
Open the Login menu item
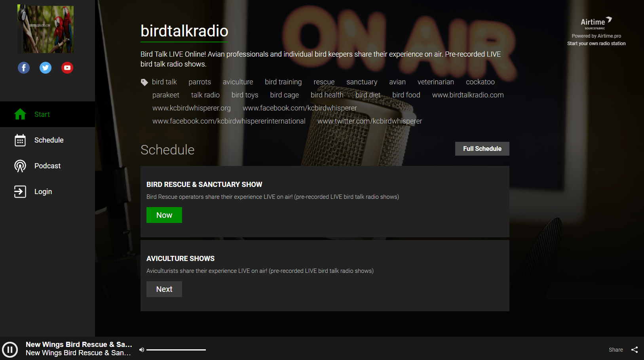(x=47, y=192)
